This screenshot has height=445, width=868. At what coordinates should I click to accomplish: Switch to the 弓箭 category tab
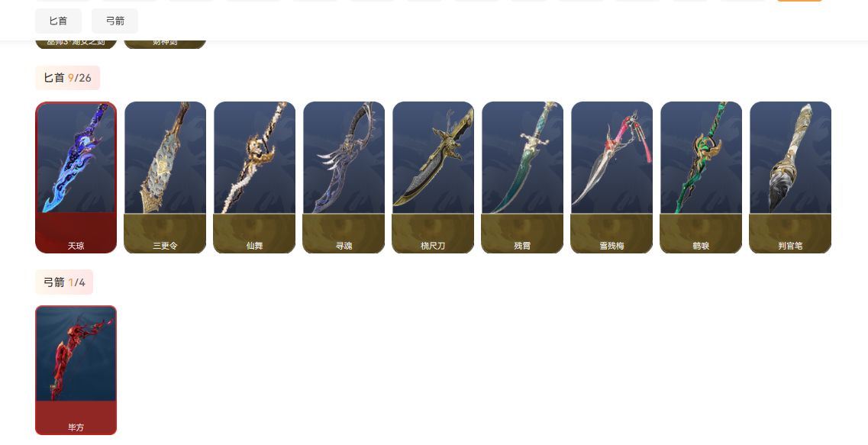pos(115,21)
